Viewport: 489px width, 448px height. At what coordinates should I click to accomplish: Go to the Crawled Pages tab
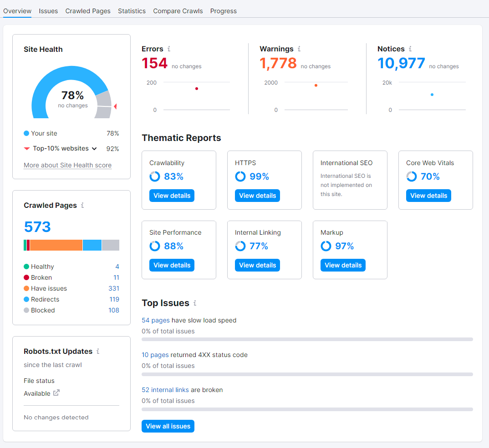88,11
